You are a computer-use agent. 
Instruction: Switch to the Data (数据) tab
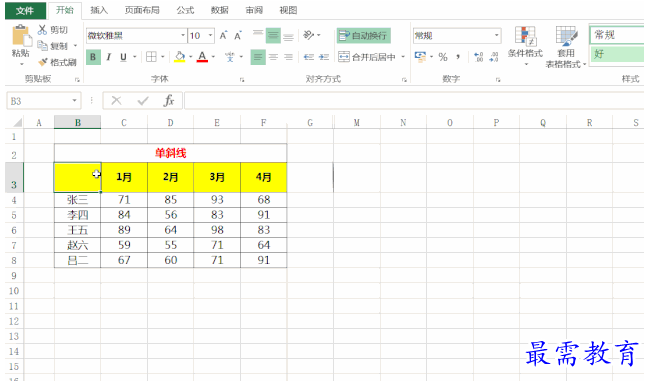(220, 10)
